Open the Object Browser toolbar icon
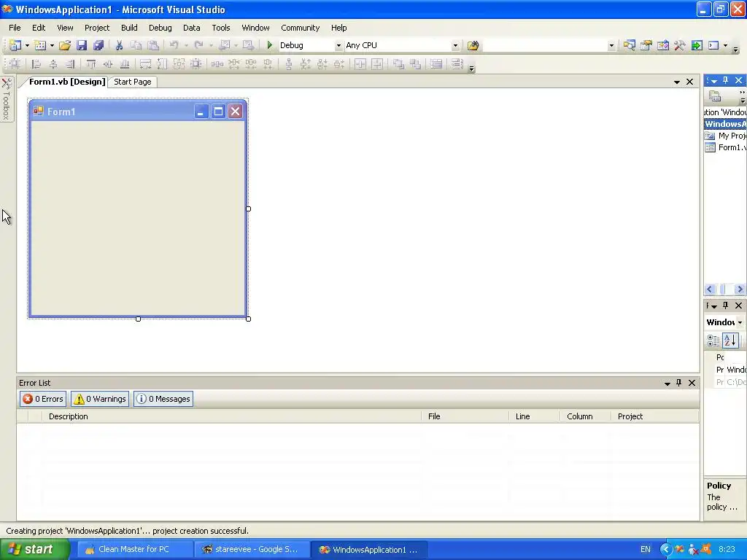Image resolution: width=747 pixels, height=560 pixels. (x=662, y=45)
